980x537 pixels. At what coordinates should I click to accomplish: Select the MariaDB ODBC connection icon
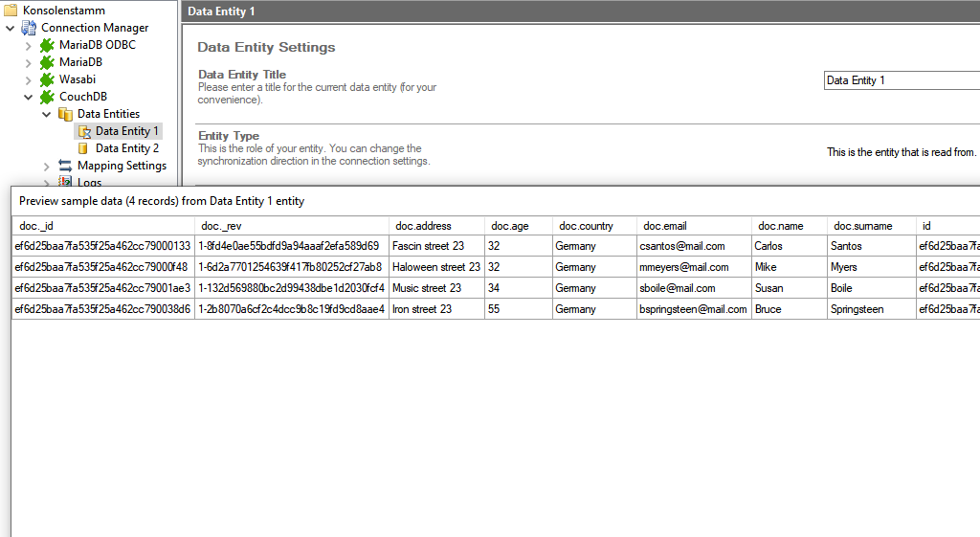pyautogui.click(x=47, y=45)
